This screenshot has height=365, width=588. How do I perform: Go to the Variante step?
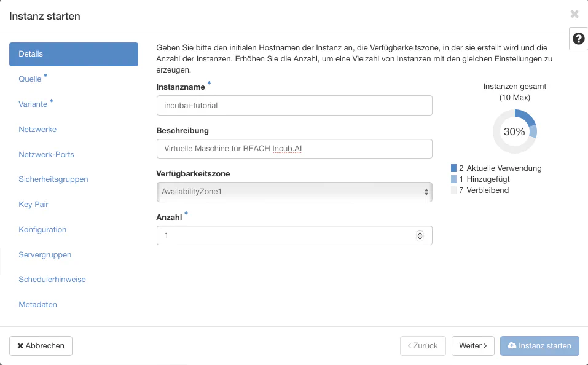point(33,104)
